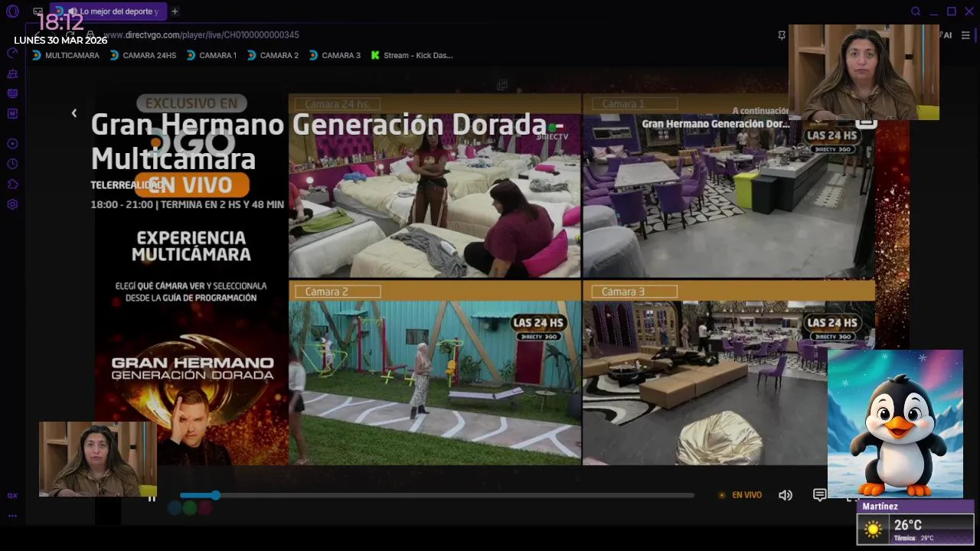
Task: Open the History clock sidebar icon
Action: (12, 164)
